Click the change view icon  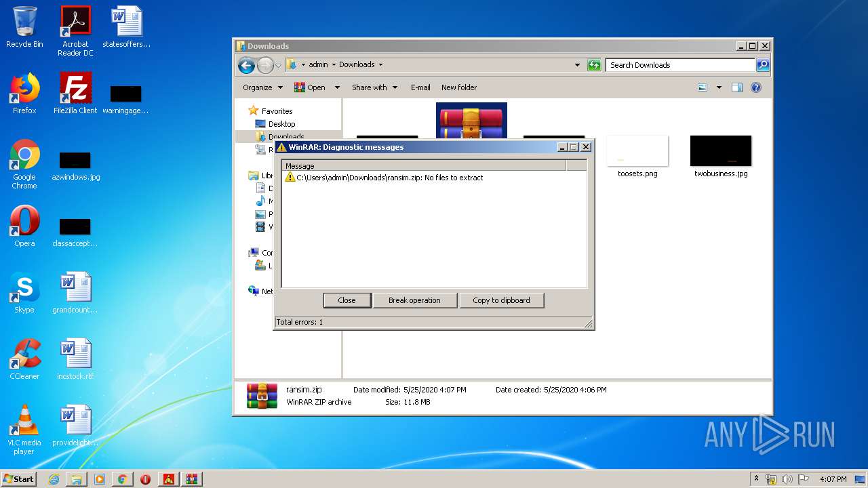(x=703, y=87)
